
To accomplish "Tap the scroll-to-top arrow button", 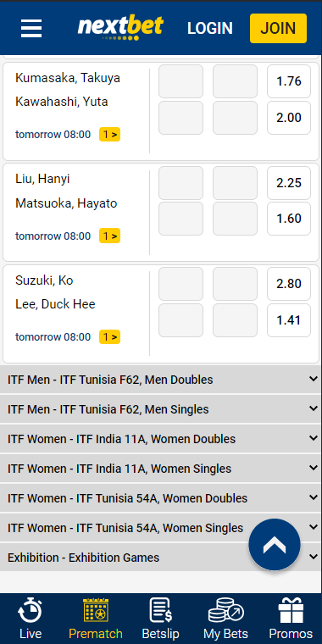I will point(275,545).
